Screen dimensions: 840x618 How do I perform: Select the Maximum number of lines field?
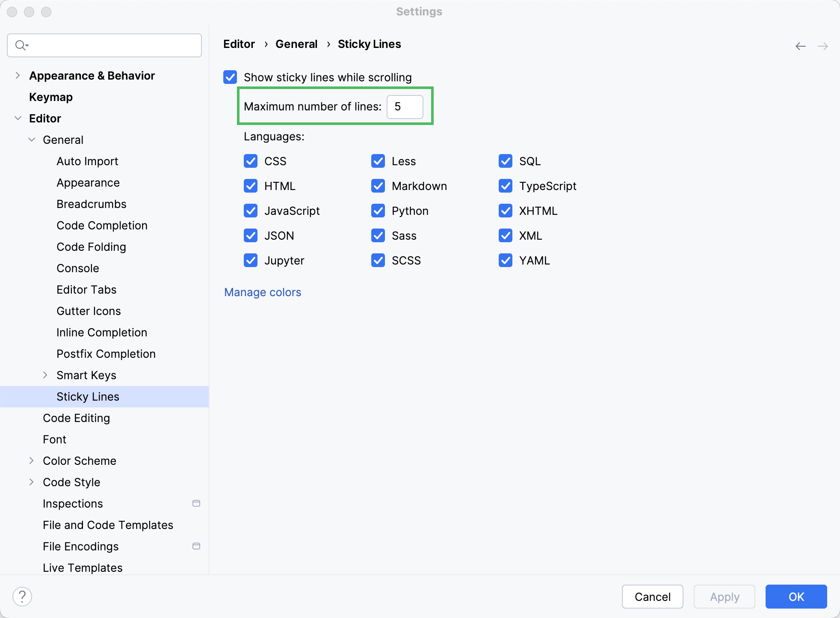[x=405, y=107]
